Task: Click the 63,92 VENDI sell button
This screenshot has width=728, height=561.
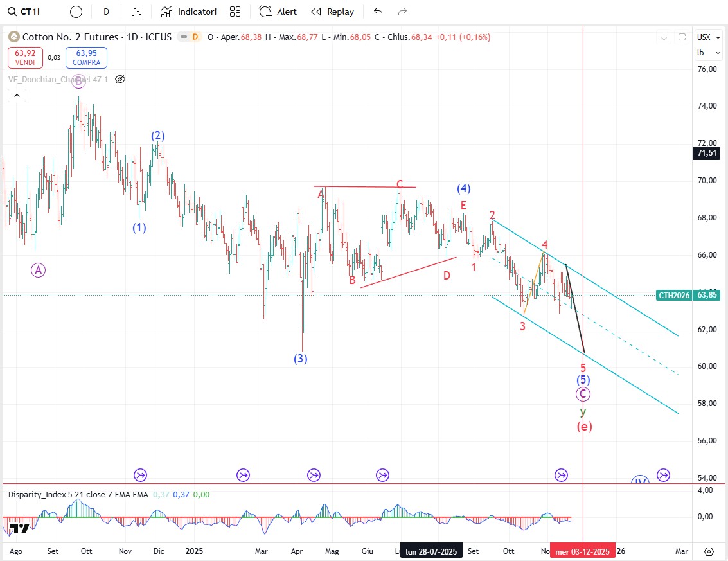Action: (x=25, y=58)
